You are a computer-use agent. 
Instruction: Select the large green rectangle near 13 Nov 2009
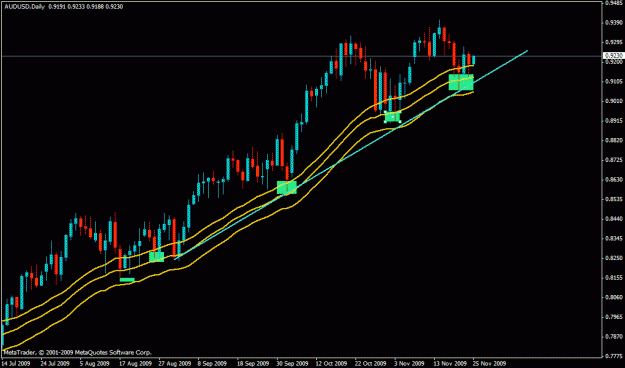click(461, 82)
